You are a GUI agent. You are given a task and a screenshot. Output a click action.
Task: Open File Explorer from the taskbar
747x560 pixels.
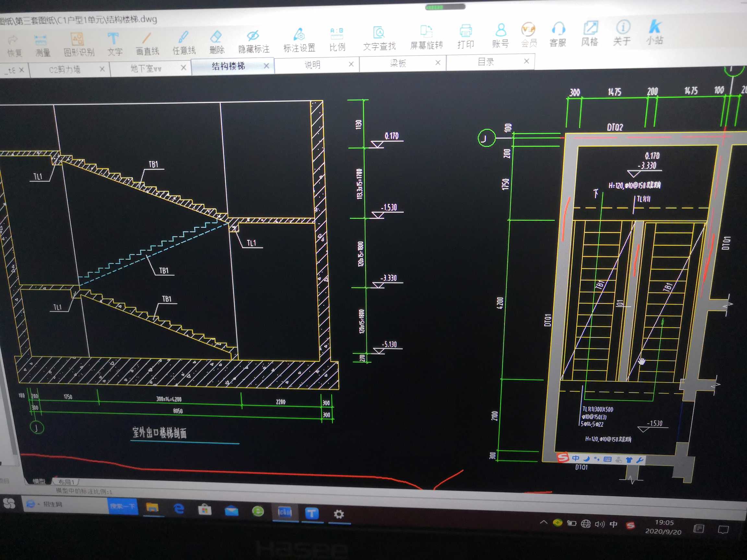tap(152, 508)
